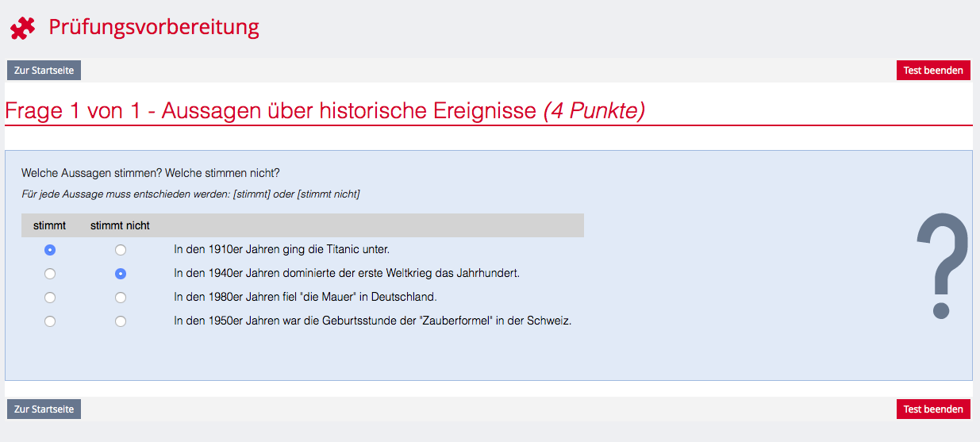Click the 'stimmt' column header
The height and width of the screenshot is (442, 980).
point(49,225)
